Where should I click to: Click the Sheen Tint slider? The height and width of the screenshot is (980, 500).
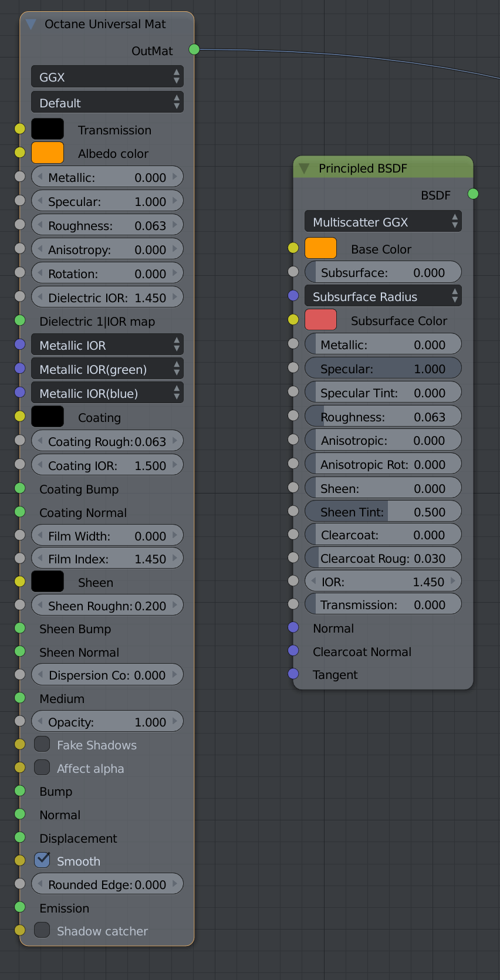383,512
